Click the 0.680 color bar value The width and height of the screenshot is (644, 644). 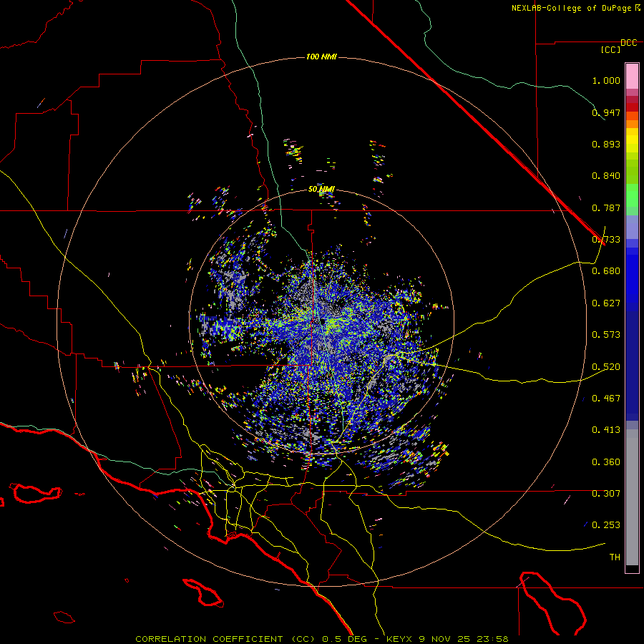click(x=606, y=271)
